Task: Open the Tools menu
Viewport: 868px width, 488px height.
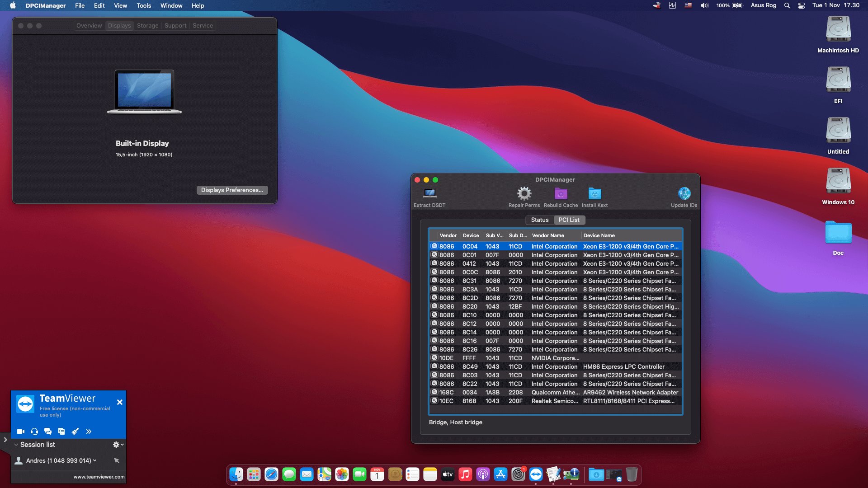Action: click(143, 5)
